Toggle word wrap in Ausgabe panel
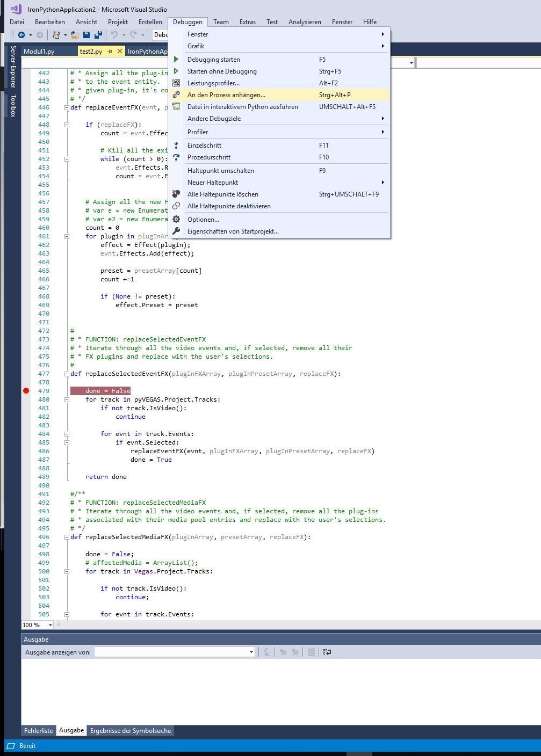 click(x=327, y=652)
